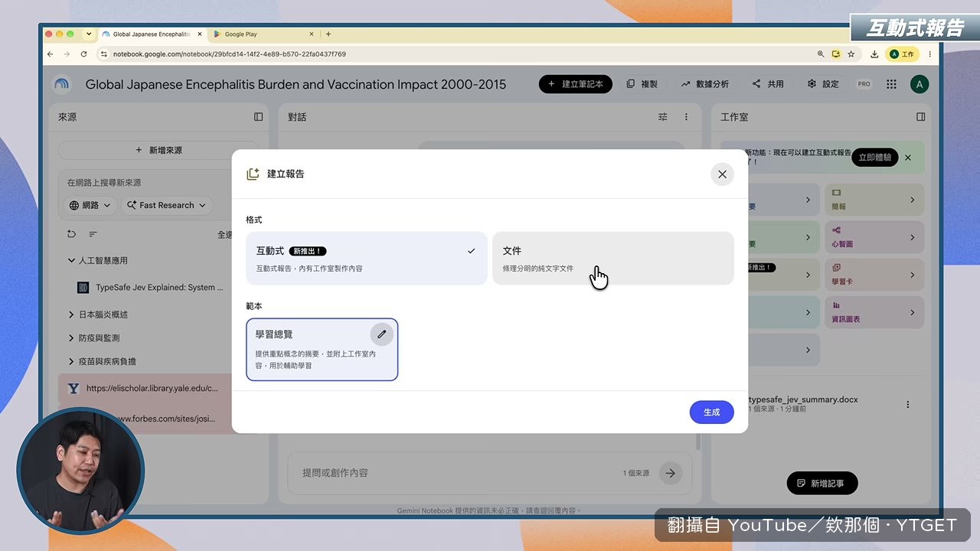Collapse the 人工智慧應用 source group
This screenshot has width=980, height=551.
point(71,261)
